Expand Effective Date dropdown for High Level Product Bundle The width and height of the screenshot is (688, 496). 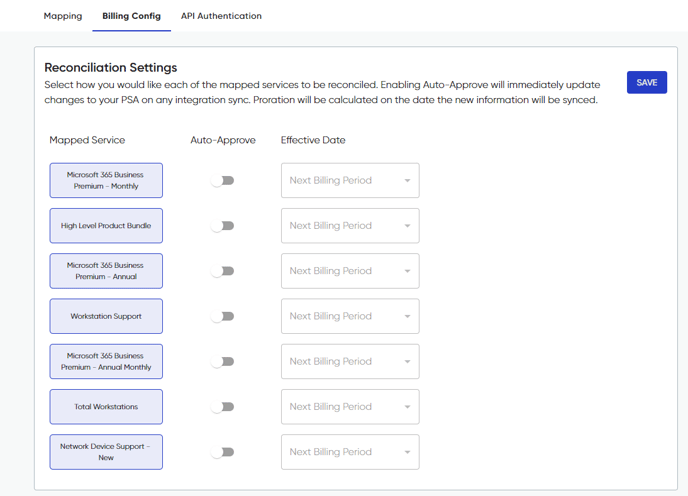[350, 226]
